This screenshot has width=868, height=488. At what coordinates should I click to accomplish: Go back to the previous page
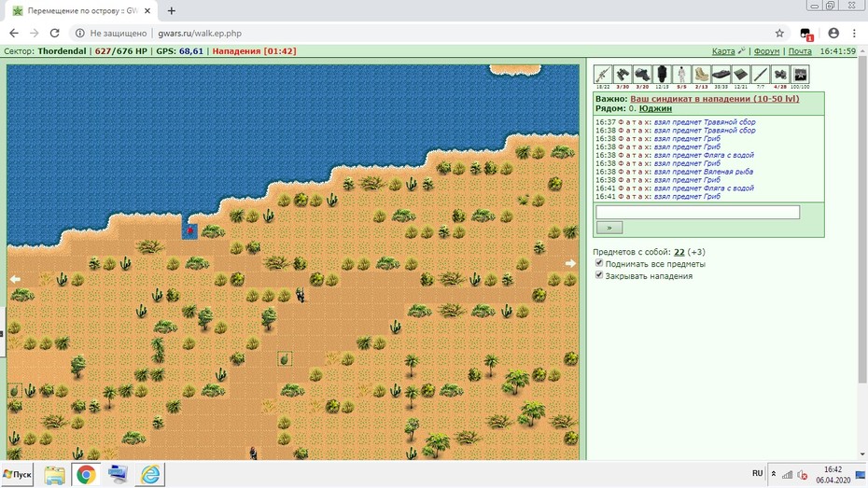pos(14,34)
